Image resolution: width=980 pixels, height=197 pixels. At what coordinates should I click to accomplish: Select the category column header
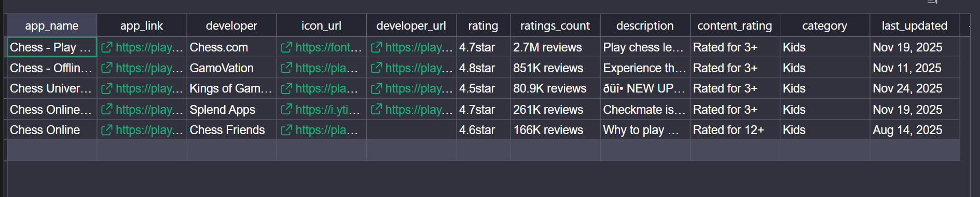824,25
